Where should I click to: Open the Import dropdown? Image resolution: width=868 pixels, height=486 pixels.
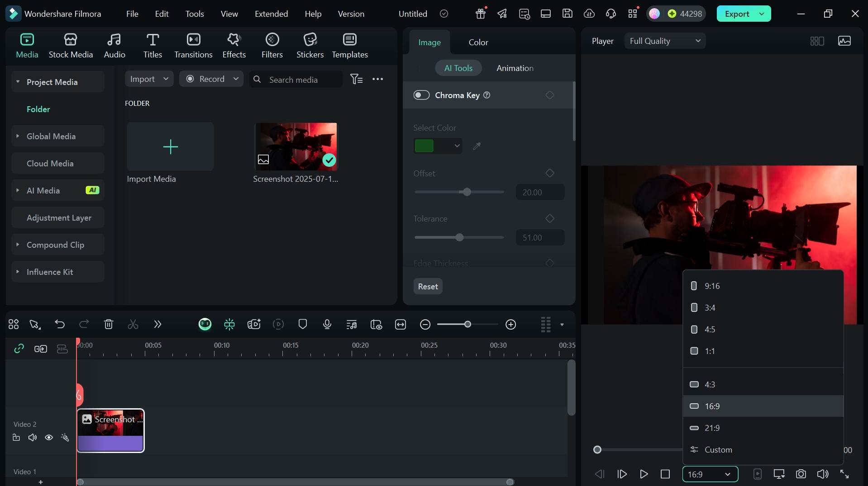[149, 79]
